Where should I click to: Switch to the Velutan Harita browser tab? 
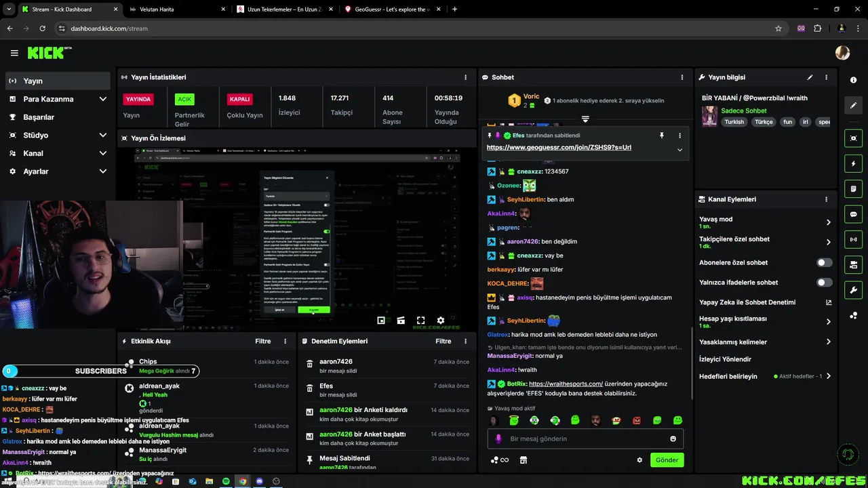tap(176, 9)
